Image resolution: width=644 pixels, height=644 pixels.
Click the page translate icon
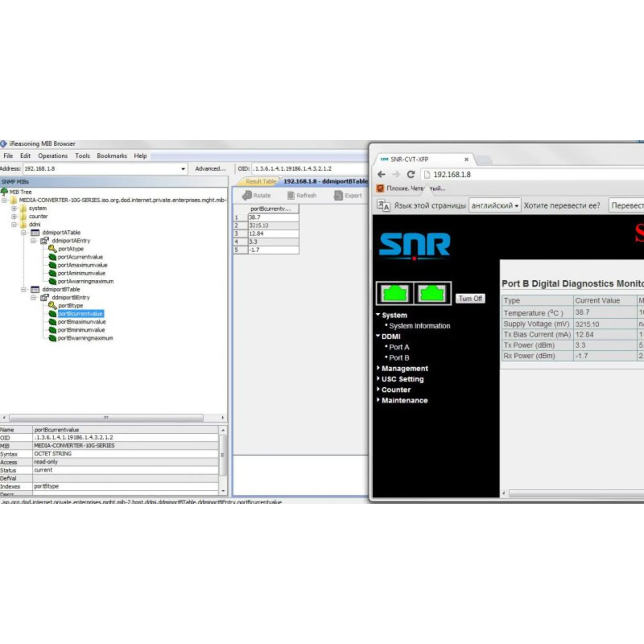click(383, 205)
